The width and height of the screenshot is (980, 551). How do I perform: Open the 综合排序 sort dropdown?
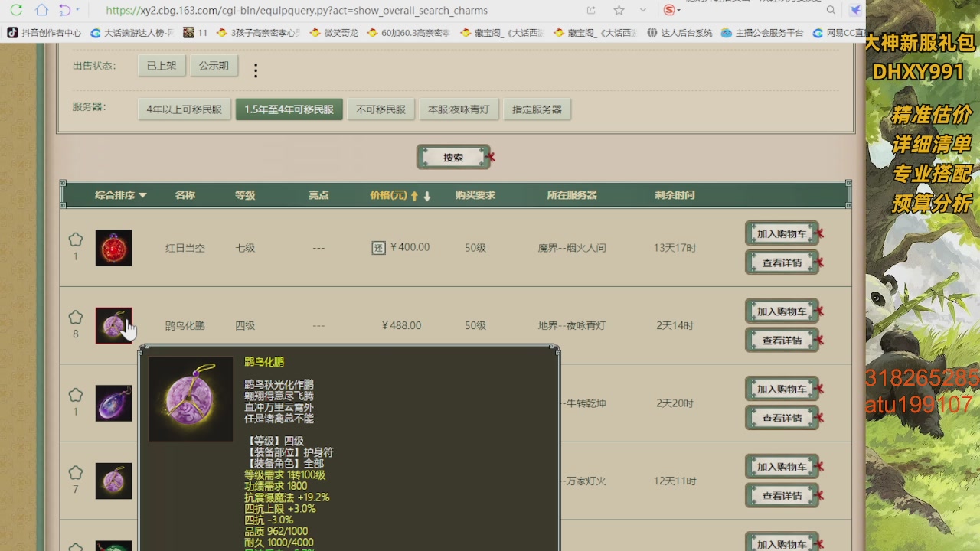120,195
